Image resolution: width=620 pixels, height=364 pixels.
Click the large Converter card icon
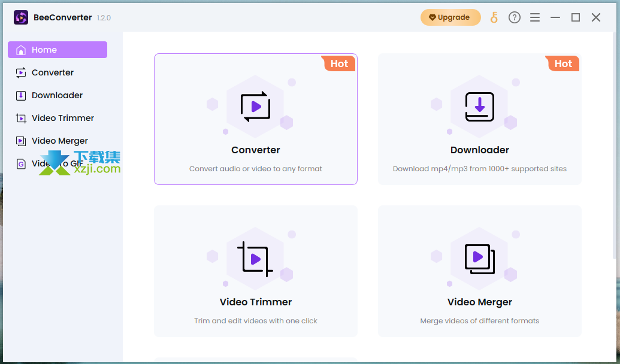[x=255, y=107]
